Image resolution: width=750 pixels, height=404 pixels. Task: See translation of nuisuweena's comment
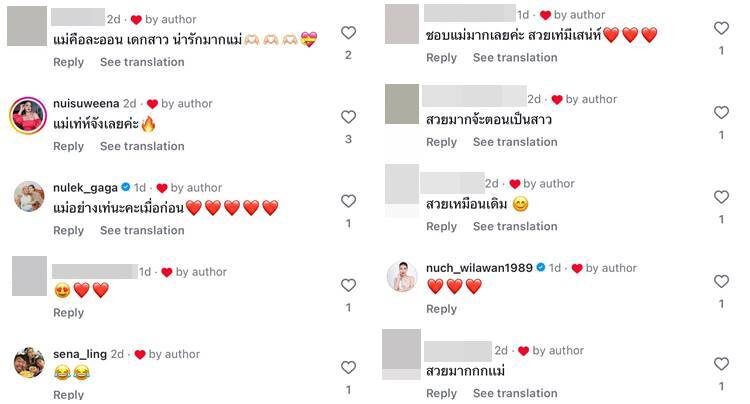pyautogui.click(x=142, y=146)
